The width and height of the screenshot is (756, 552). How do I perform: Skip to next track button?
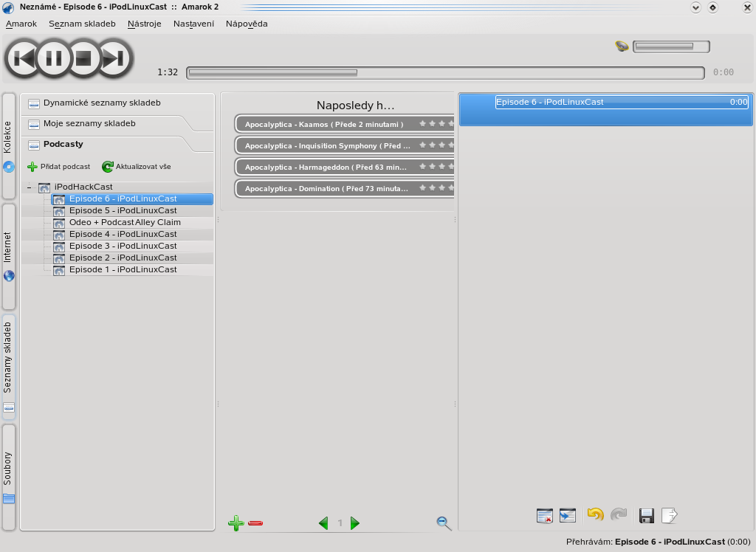click(113, 58)
